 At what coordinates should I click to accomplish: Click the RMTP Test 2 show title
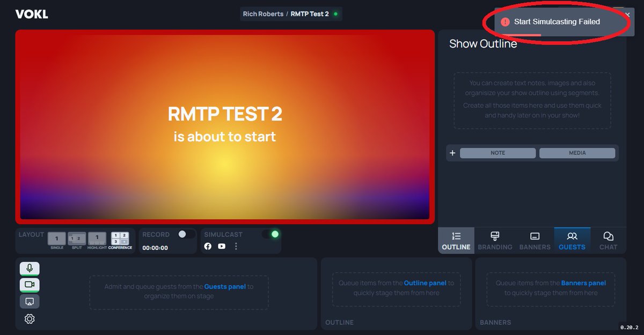coord(310,14)
